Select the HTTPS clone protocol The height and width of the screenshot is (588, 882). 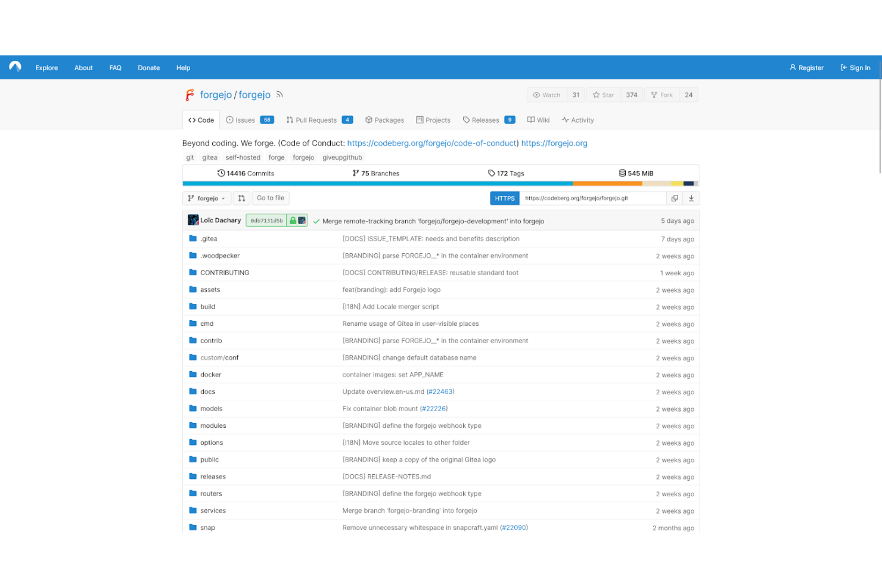(x=504, y=198)
